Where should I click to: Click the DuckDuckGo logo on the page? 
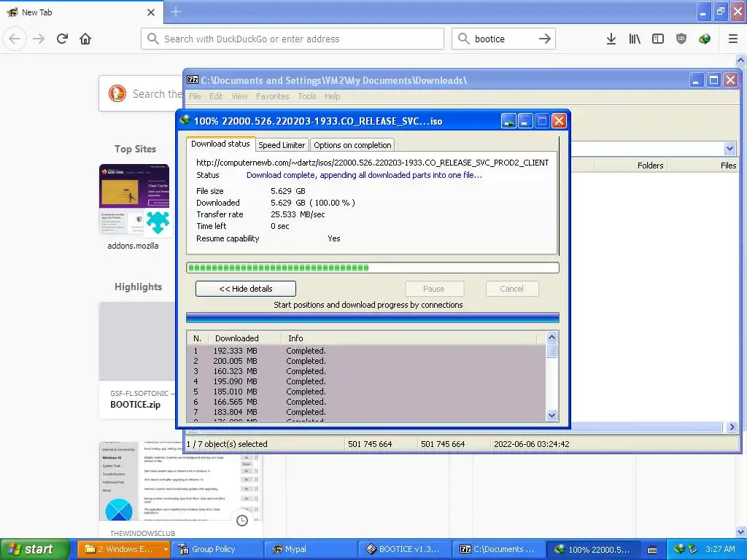[117, 93]
